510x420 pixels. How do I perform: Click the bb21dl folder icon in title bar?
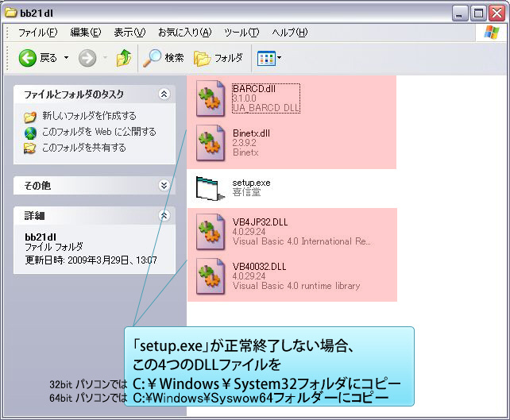tap(11, 13)
